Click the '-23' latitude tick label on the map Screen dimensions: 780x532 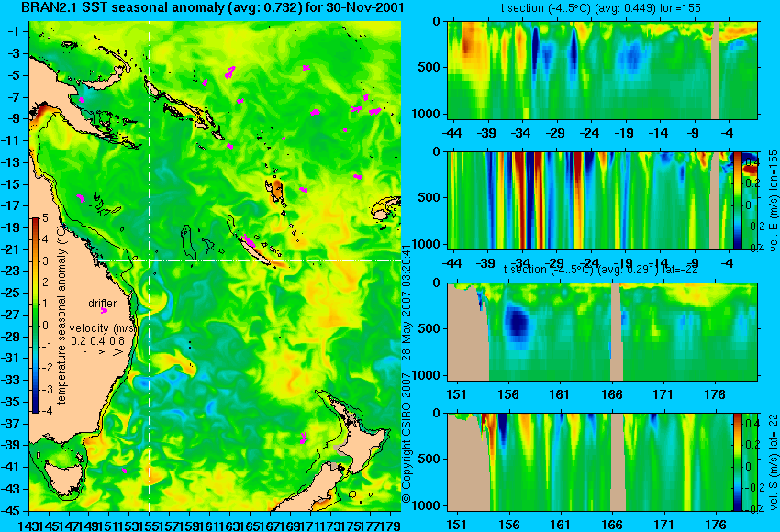pos(10,271)
